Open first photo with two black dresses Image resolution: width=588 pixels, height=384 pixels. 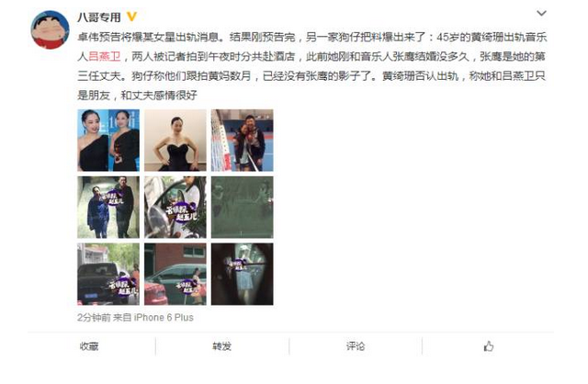pos(108,141)
